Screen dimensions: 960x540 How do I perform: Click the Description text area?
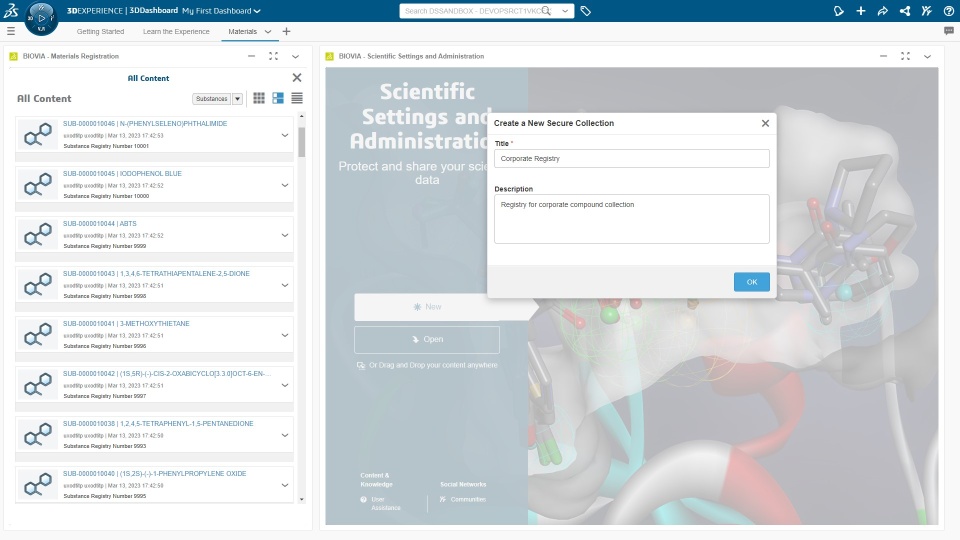[632, 219]
